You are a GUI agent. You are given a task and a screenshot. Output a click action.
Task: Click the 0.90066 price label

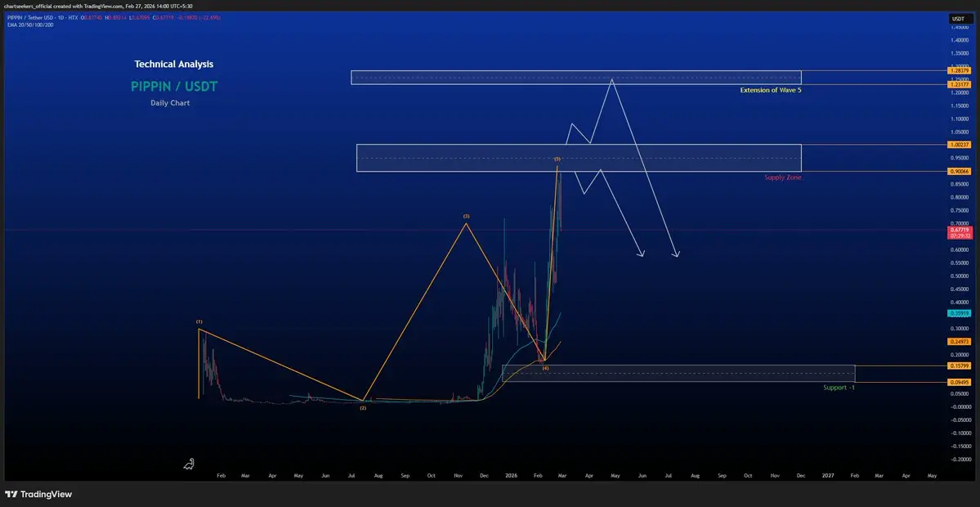[x=960, y=171]
